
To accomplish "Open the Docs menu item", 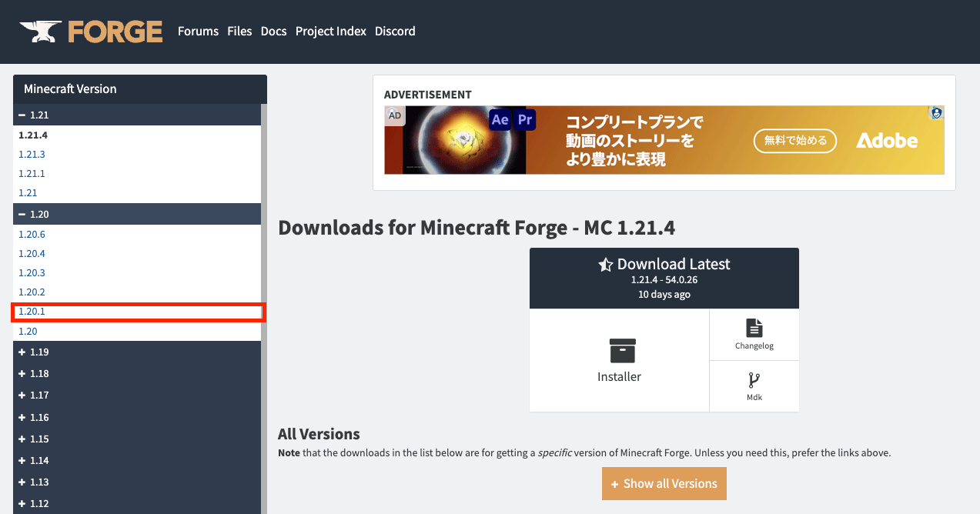I will [273, 32].
